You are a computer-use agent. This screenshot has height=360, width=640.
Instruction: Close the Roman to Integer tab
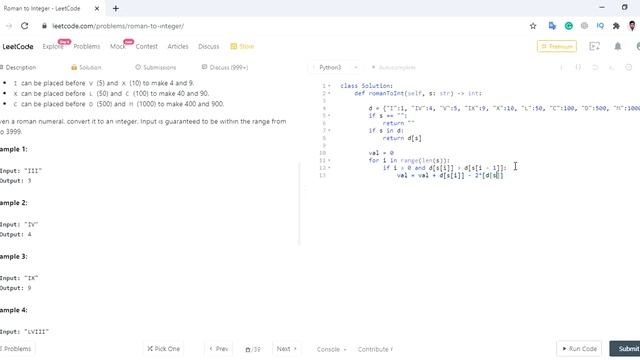pos(97,8)
